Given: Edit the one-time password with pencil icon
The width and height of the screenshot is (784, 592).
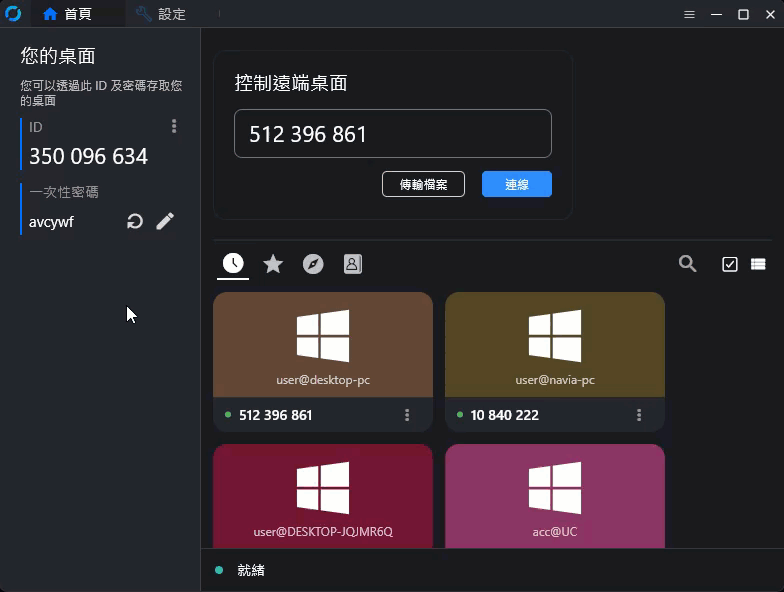Looking at the screenshot, I should (165, 221).
